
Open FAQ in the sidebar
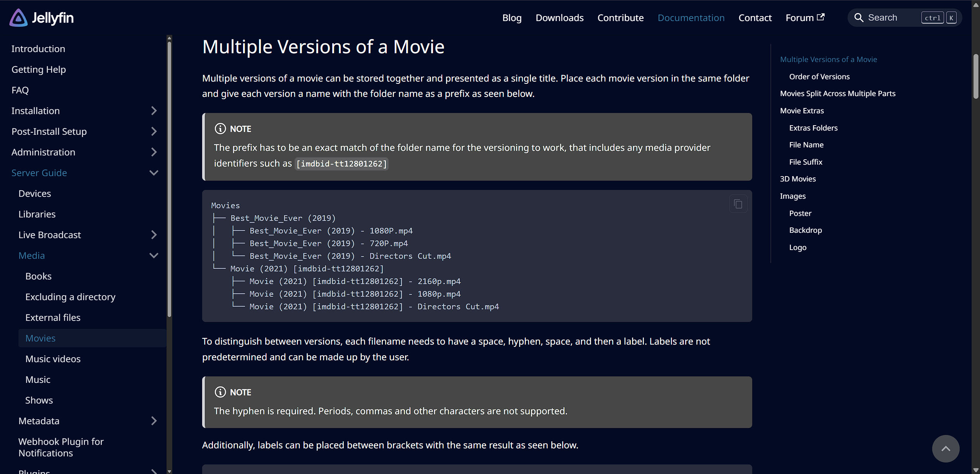click(20, 90)
